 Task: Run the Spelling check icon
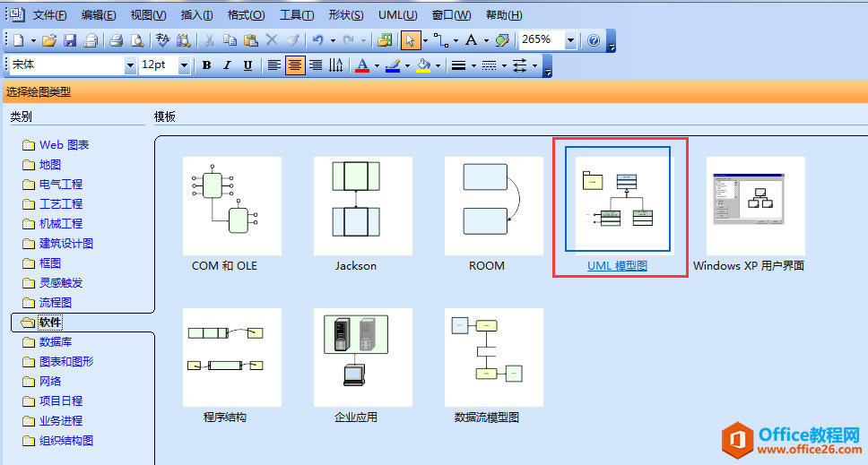coord(162,40)
